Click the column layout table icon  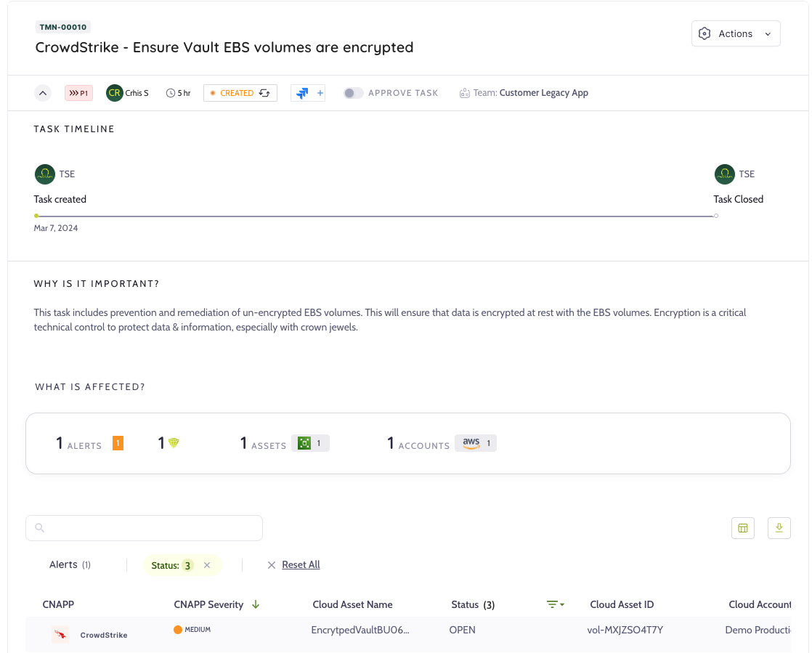coord(742,528)
